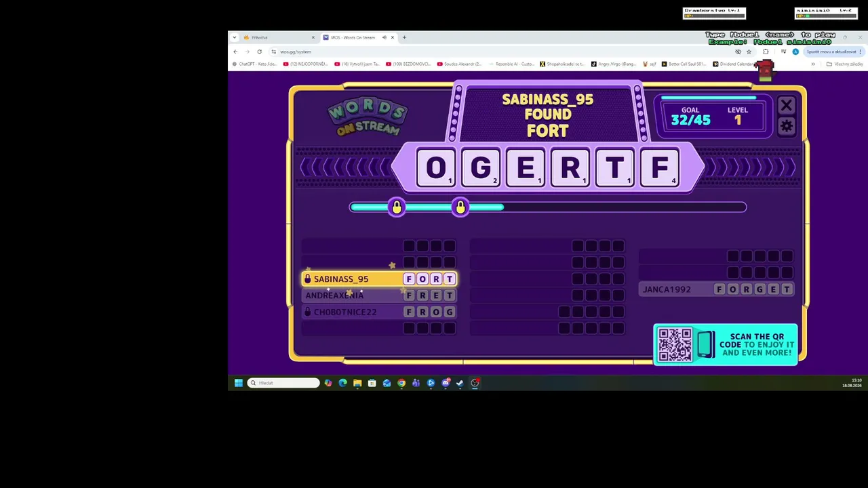Image resolution: width=868 pixels, height=488 pixels.
Task: Open the browser extensions menu
Action: [766, 52]
